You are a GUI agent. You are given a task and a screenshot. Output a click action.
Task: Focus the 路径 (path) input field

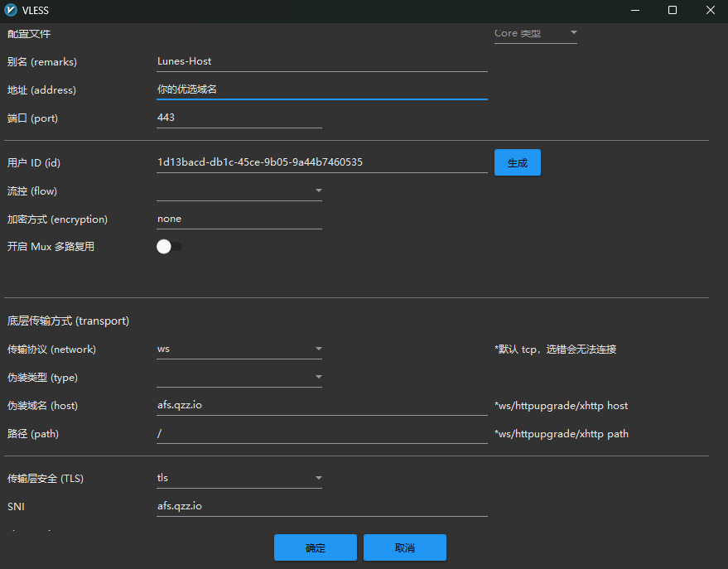(321, 434)
